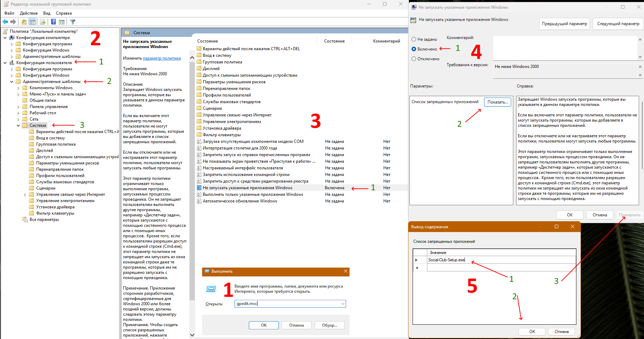
Task: Select the Отключено radio button
Action: click(414, 59)
